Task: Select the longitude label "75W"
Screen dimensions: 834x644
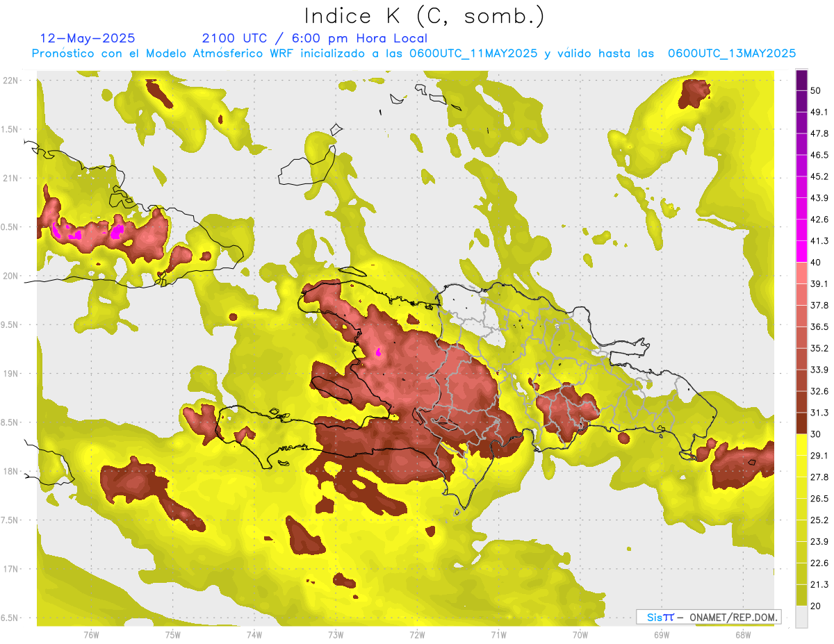Action: [x=173, y=635]
